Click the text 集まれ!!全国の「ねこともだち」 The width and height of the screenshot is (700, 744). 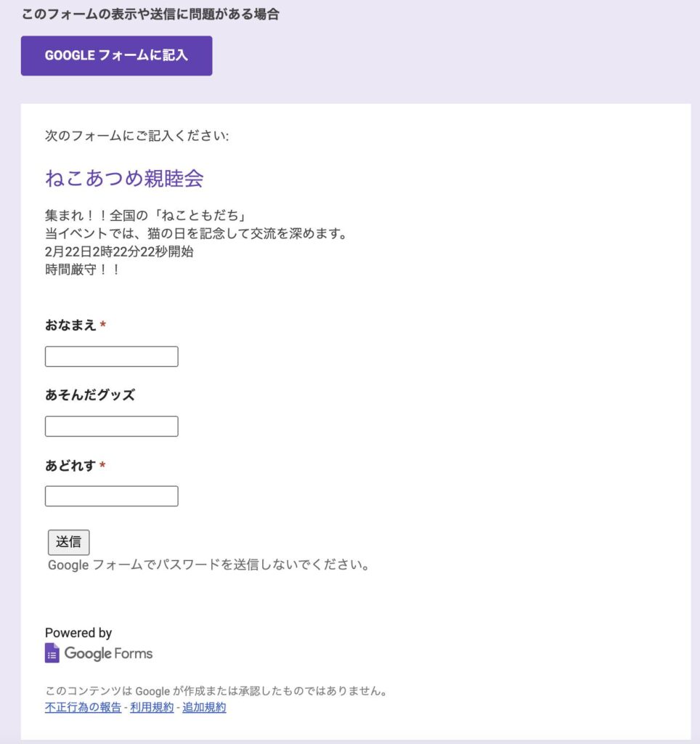point(147,215)
